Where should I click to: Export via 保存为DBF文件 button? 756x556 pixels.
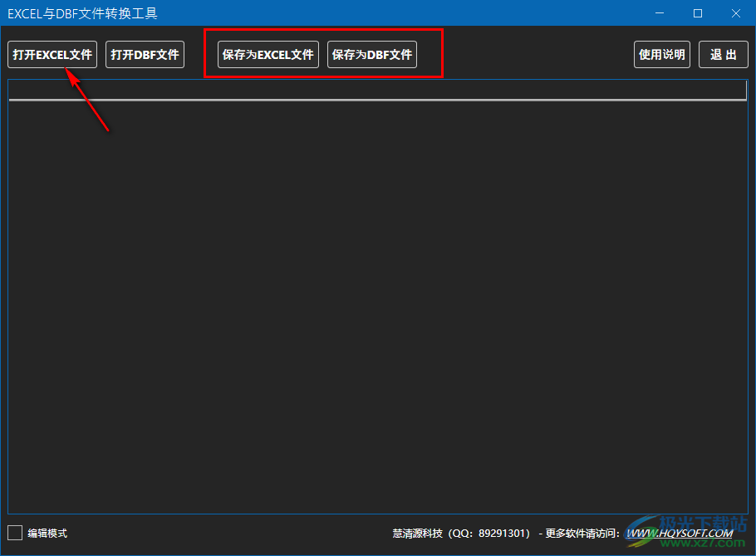371,55
